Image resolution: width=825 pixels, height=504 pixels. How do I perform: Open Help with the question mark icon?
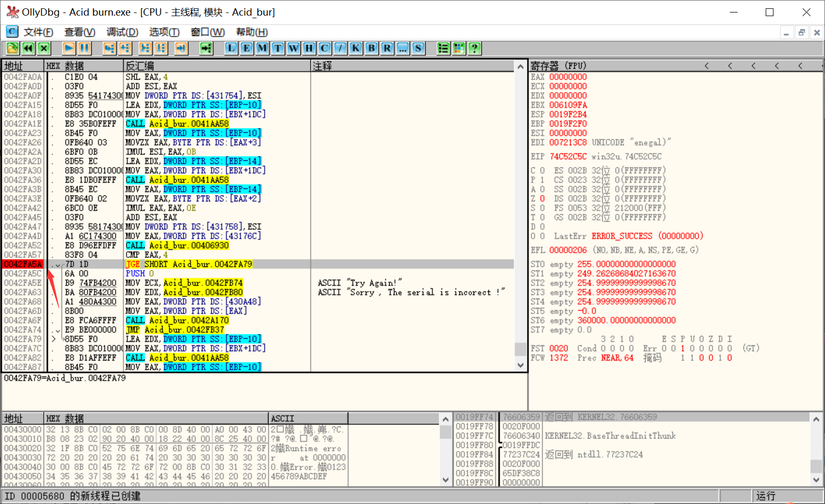[x=474, y=48]
